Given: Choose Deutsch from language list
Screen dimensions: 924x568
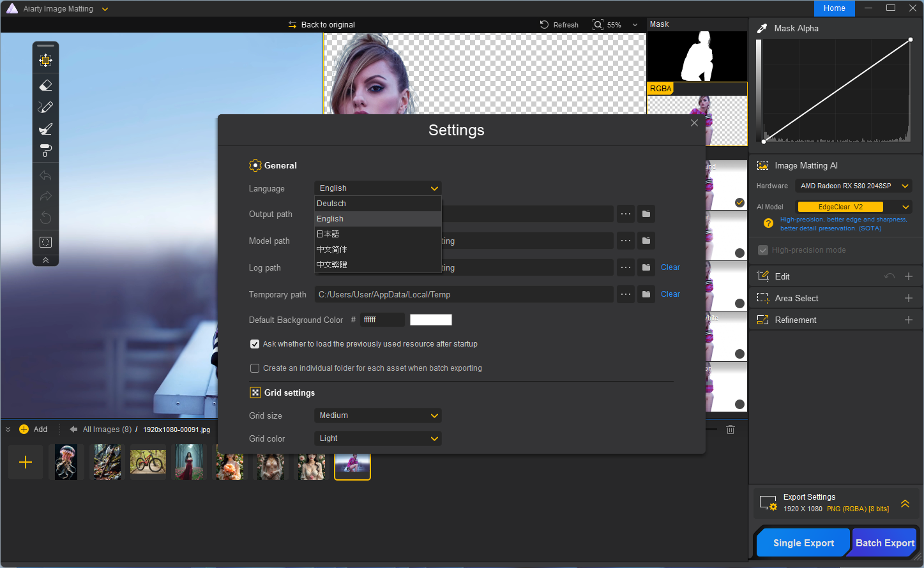Looking at the screenshot, I should (331, 204).
